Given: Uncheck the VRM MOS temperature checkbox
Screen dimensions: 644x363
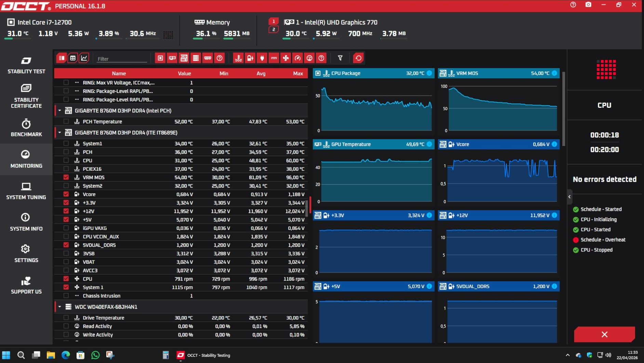Looking at the screenshot, I should point(66,177).
